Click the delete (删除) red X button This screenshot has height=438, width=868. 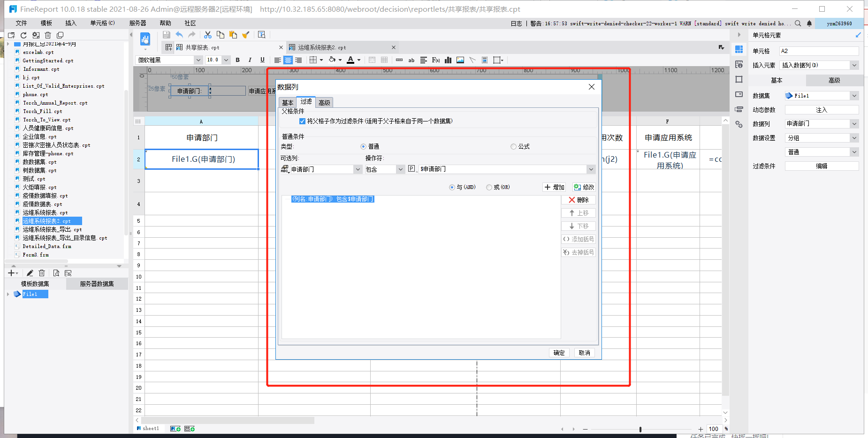pyautogui.click(x=579, y=200)
